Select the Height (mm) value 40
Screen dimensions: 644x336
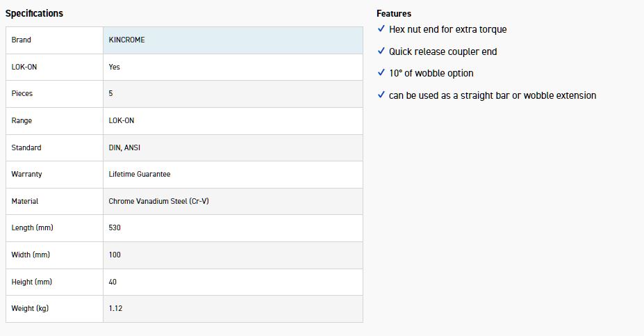[x=113, y=282]
